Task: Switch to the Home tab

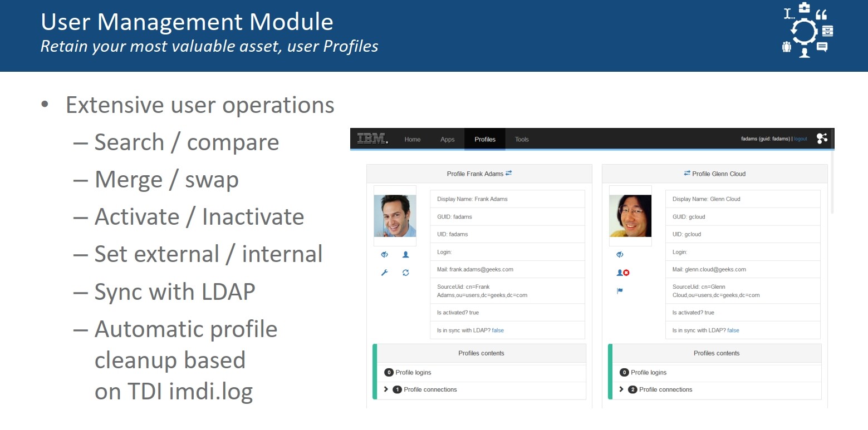Action: pos(412,139)
